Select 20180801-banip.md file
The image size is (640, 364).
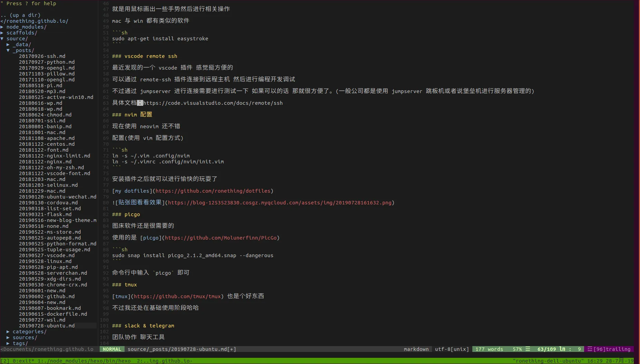(45, 127)
